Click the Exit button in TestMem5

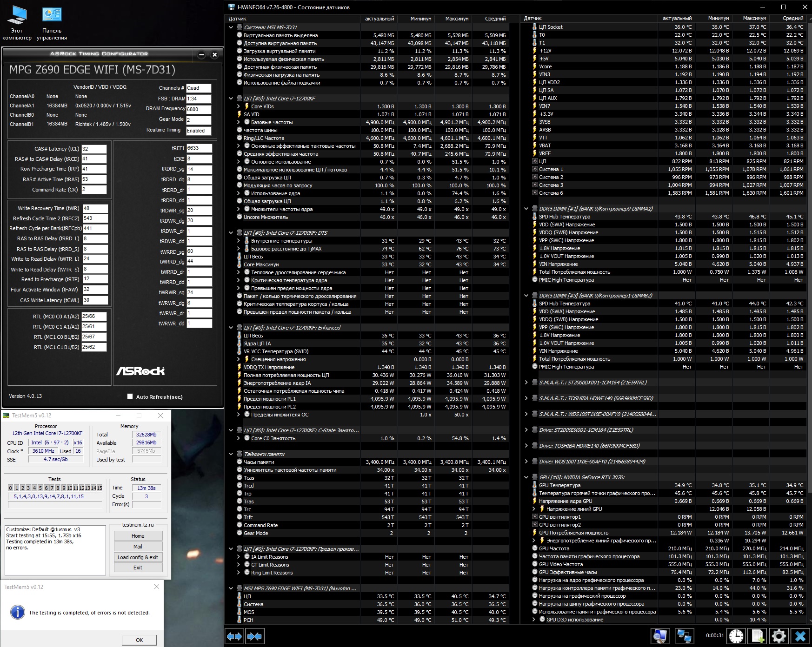(138, 568)
